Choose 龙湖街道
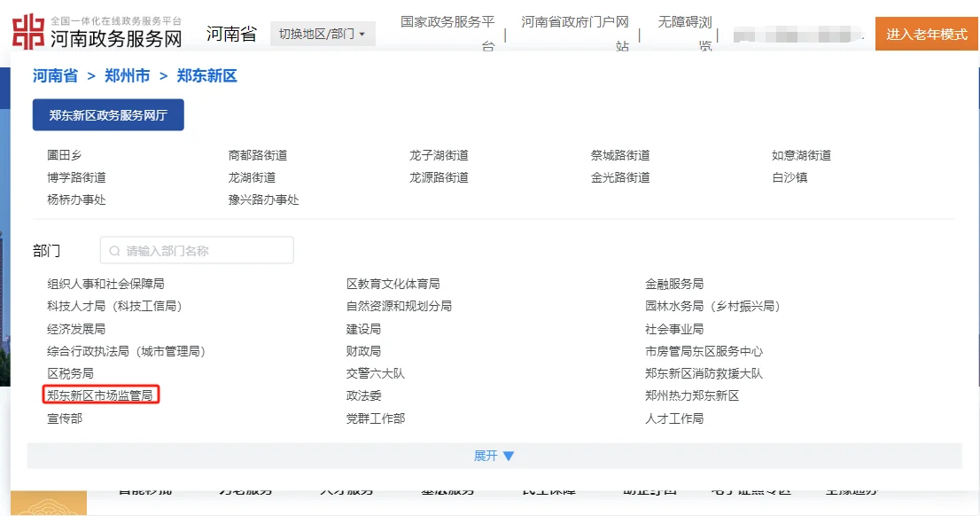This screenshot has width=980, height=516. [252, 177]
